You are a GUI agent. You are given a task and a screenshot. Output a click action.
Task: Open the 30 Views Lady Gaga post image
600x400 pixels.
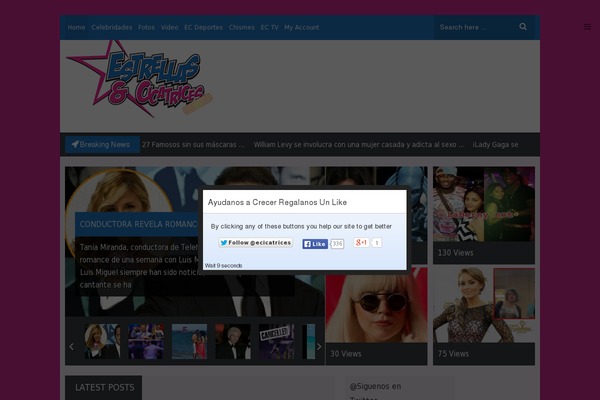377,305
